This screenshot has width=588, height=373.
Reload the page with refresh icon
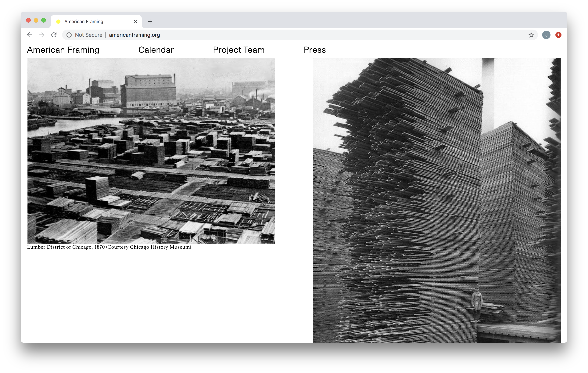coord(54,35)
